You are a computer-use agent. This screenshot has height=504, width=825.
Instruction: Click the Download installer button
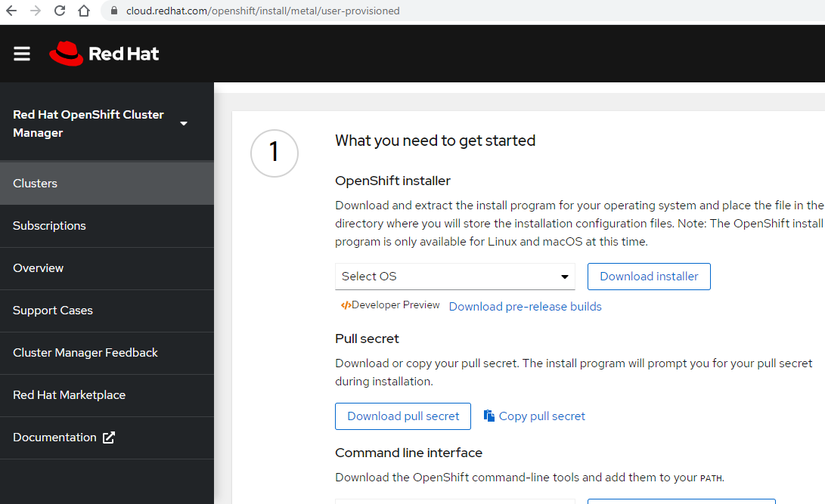[648, 277]
